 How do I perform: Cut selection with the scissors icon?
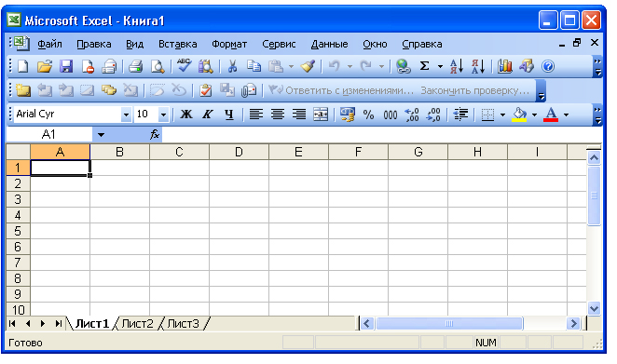coord(232,66)
